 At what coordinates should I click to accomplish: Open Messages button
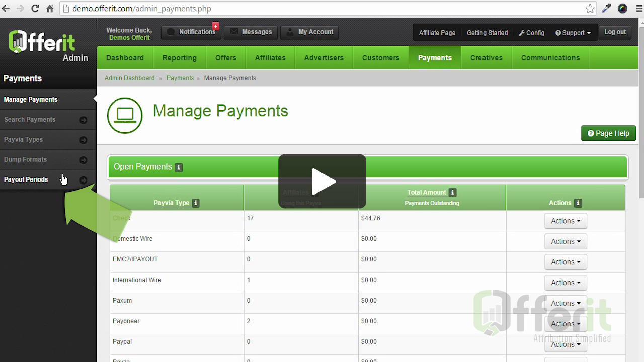pos(251,32)
